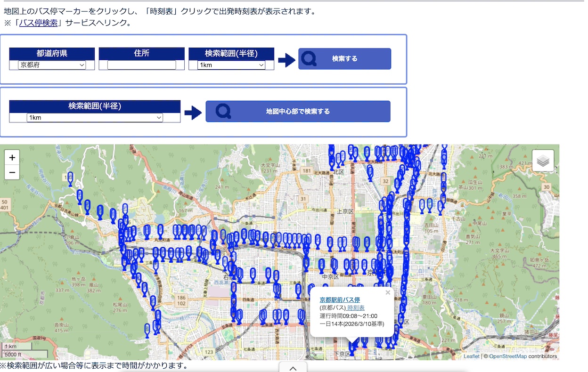Open the 都道府県 dropdown showing 京都府
Viewport: 588px width, 372px height.
click(x=52, y=65)
